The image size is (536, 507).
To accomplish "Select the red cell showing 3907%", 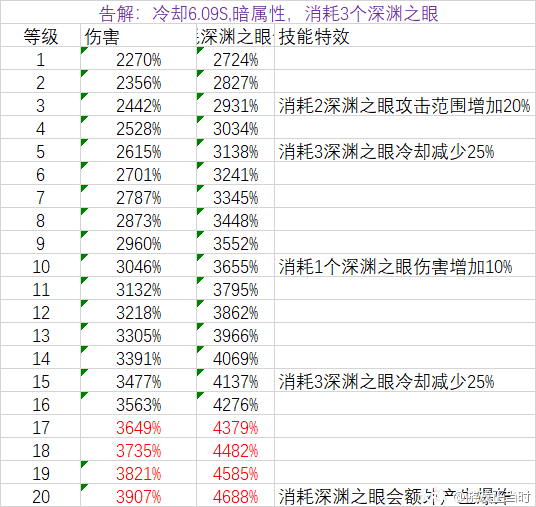I will tap(138, 495).
